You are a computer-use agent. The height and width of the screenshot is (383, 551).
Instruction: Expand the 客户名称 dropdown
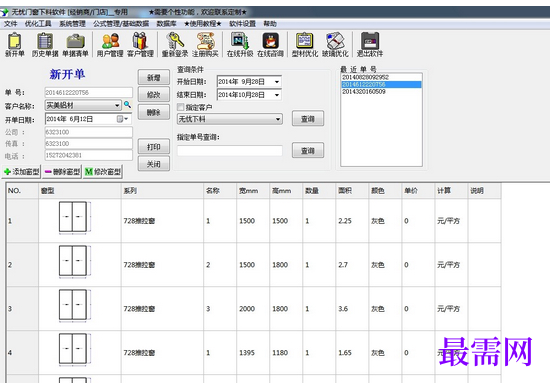click(117, 105)
